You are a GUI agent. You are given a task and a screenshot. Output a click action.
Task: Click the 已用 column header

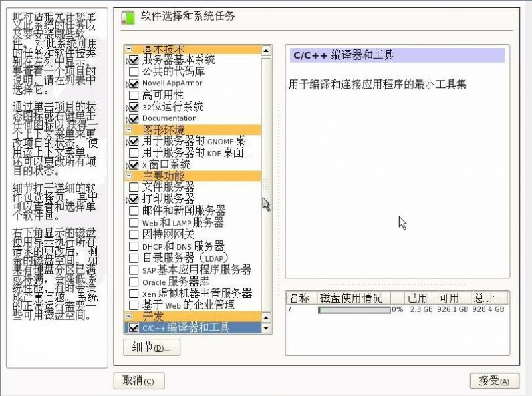coord(418,297)
